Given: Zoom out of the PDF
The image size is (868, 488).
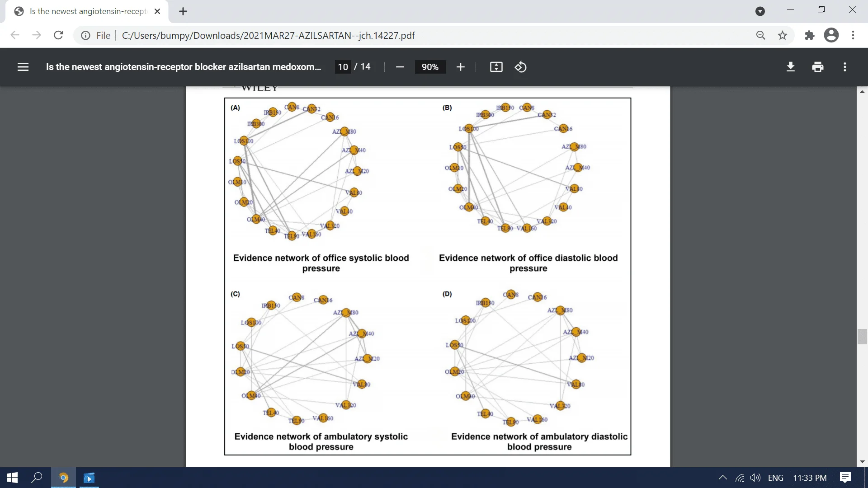Looking at the screenshot, I should 400,67.
